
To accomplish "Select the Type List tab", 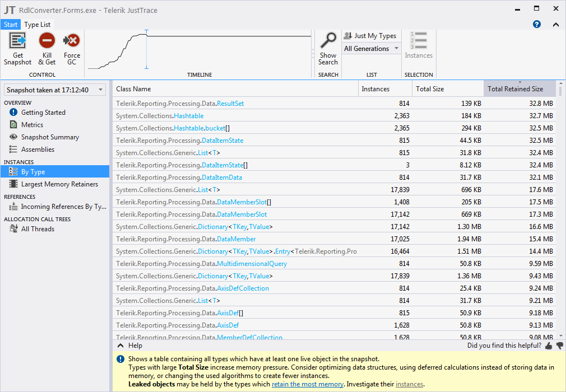I will pyautogui.click(x=38, y=25).
